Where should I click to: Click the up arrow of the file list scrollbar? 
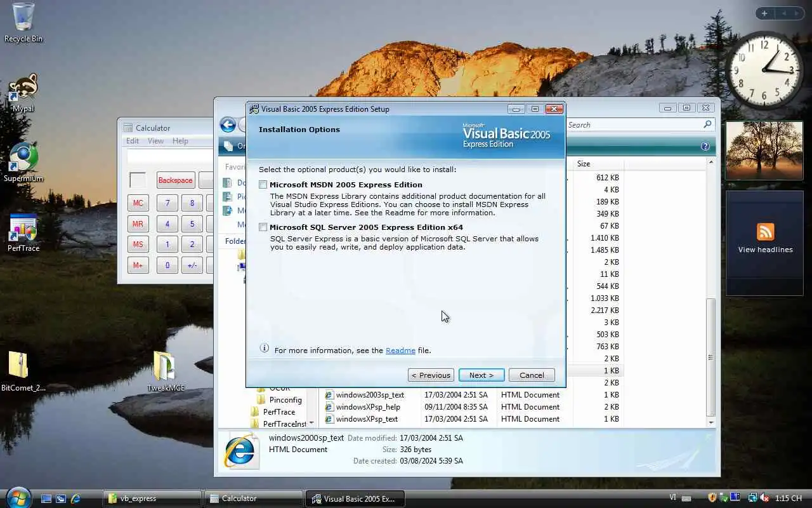[710, 163]
